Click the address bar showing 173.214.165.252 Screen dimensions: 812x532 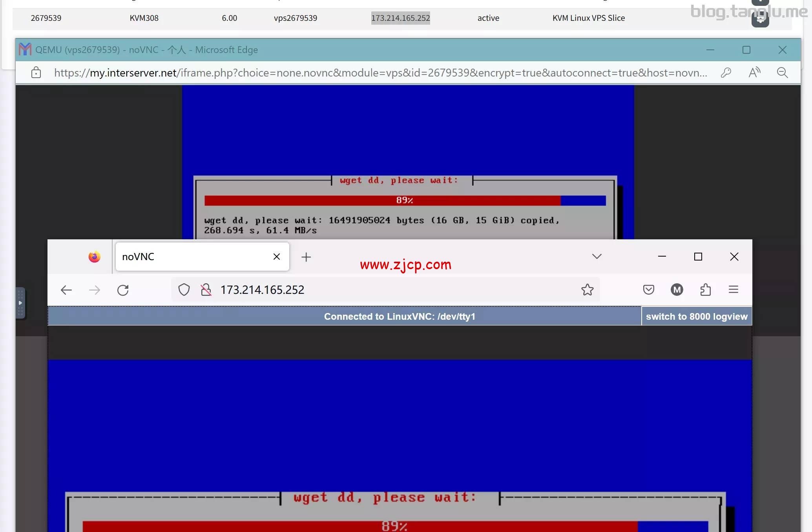click(262, 290)
